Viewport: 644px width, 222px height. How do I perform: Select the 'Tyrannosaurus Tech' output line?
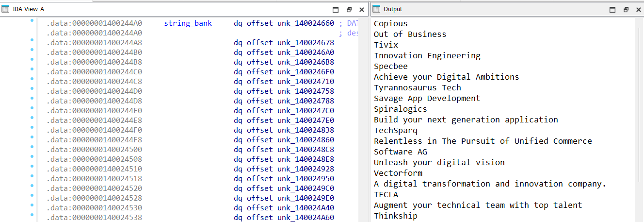417,87
